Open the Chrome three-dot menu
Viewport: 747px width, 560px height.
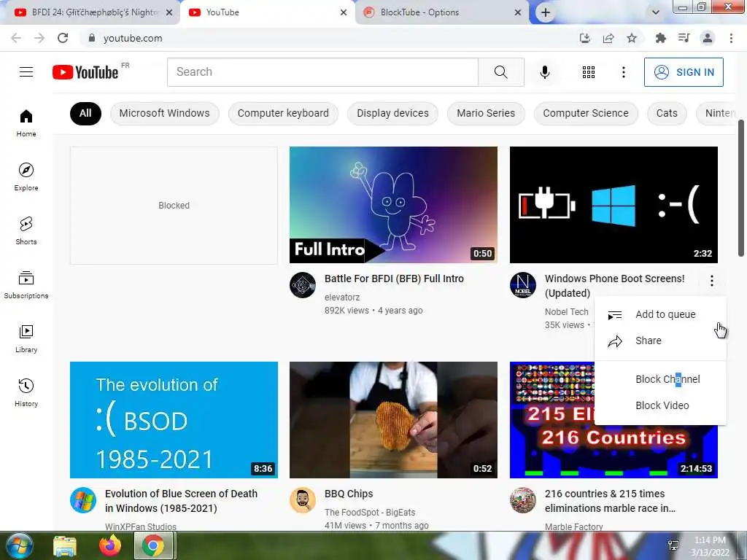[x=731, y=38]
